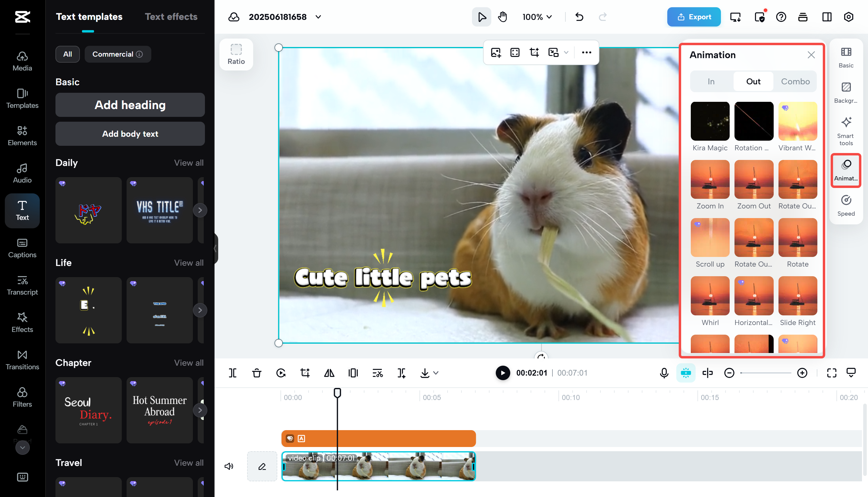Viewport: 868px width, 497px height.
Task: Select the Text panel in the sidebar
Action: 22,211
